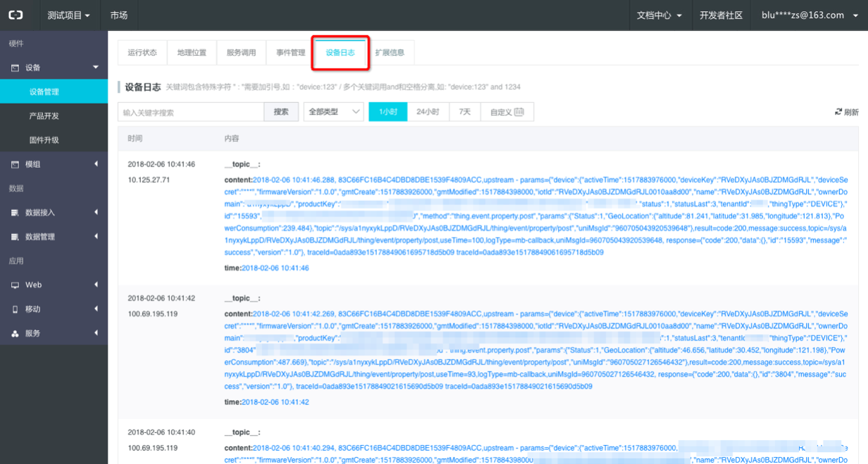Click the 设备日志 section heading

(x=143, y=87)
